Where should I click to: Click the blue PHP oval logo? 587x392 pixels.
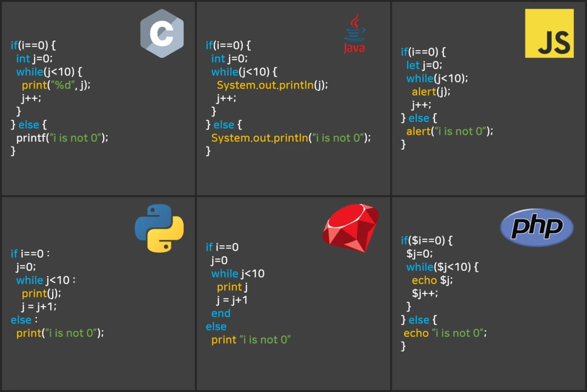(537, 227)
